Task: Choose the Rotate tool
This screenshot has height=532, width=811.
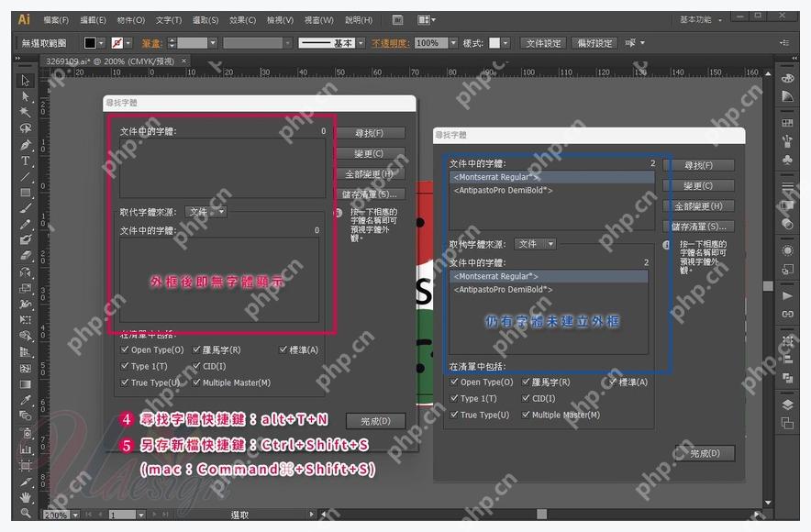Action: [26, 272]
